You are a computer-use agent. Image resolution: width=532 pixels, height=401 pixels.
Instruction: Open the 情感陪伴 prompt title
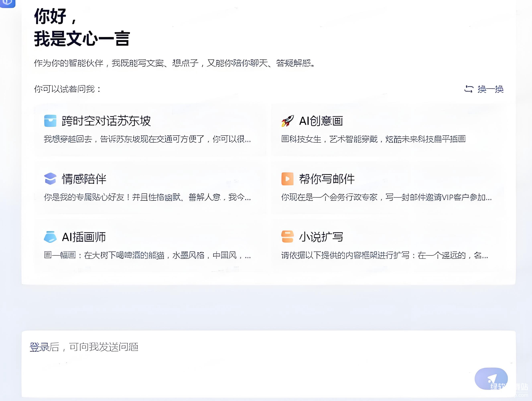coord(84,179)
